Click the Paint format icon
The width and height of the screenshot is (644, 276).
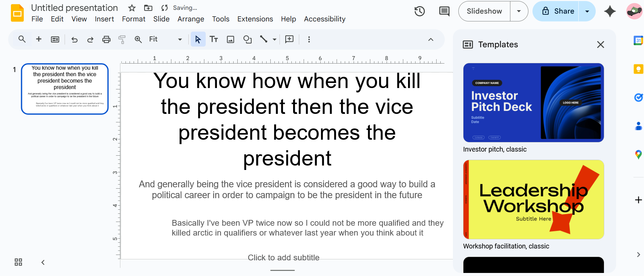[x=122, y=39]
